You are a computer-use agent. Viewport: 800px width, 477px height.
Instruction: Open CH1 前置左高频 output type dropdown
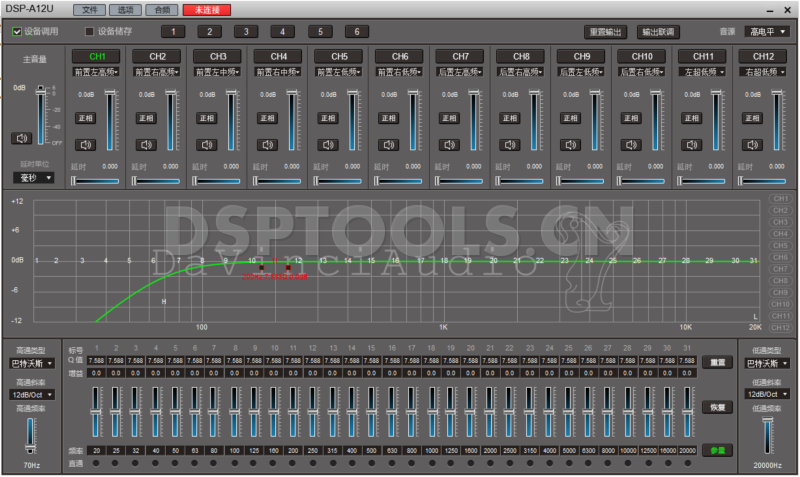tap(96, 72)
